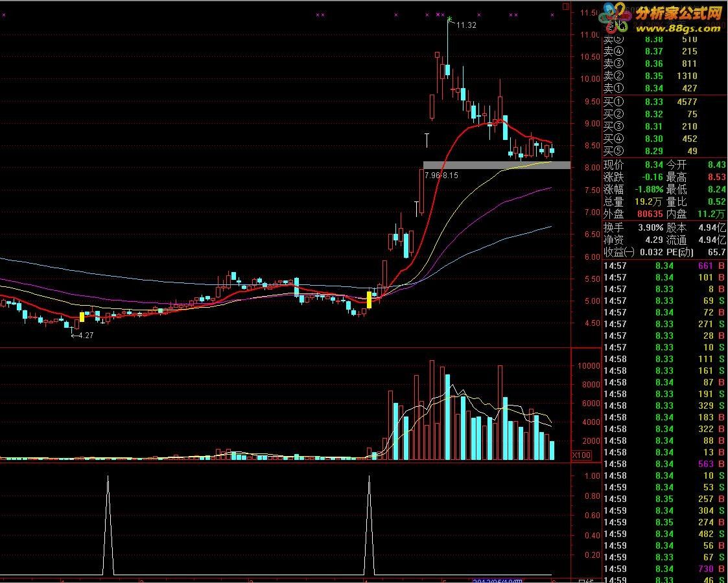Image resolution: width=728 pixels, height=583 pixels.
Task: Click the 涨幅 -1.88% percent change value
Action: tap(650, 189)
